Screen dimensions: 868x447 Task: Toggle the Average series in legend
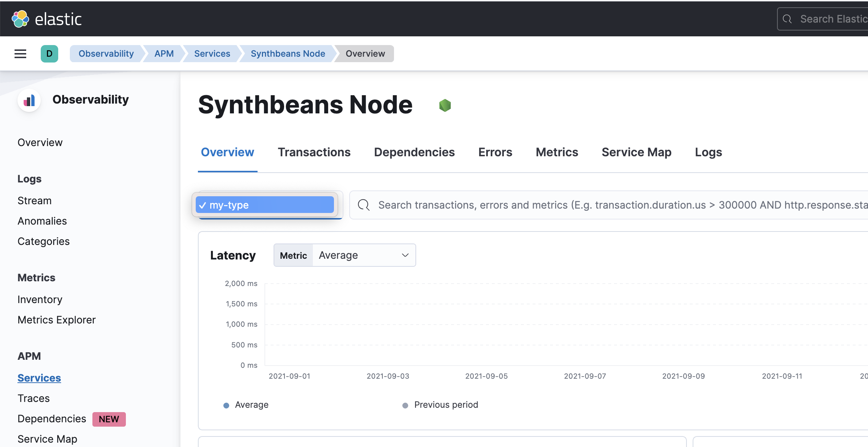click(x=251, y=405)
